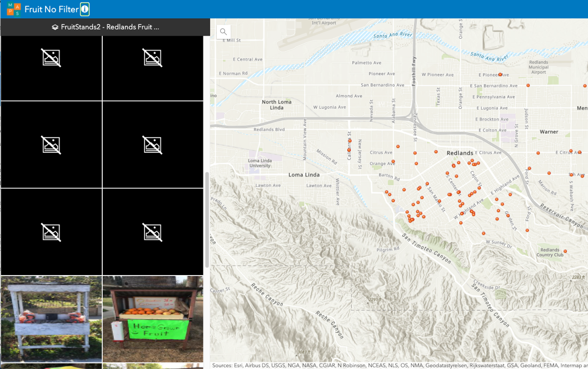Click the info icon beside Fruit No Filter

pos(84,9)
